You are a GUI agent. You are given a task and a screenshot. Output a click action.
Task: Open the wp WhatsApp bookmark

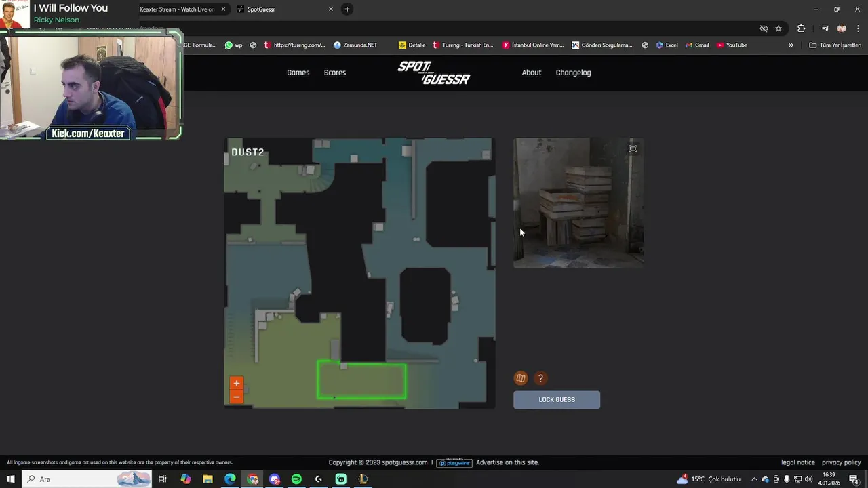click(x=234, y=45)
